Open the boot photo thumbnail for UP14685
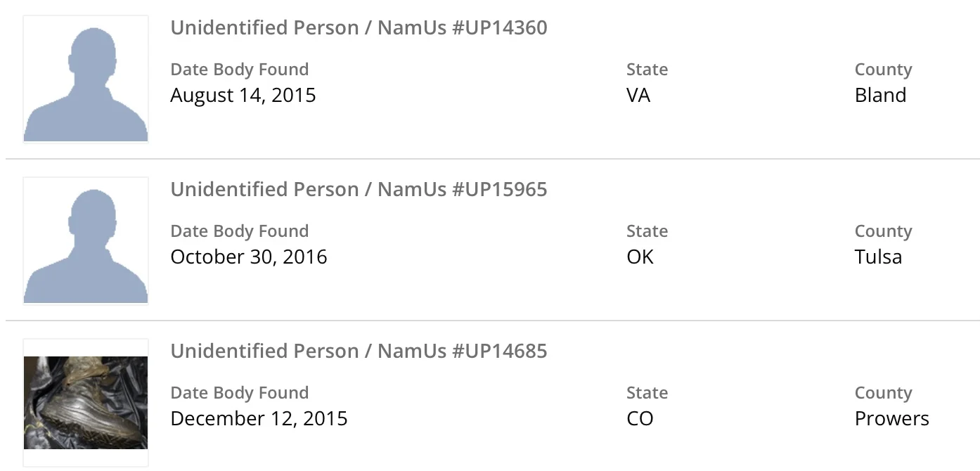The height and width of the screenshot is (471, 980). click(86, 402)
